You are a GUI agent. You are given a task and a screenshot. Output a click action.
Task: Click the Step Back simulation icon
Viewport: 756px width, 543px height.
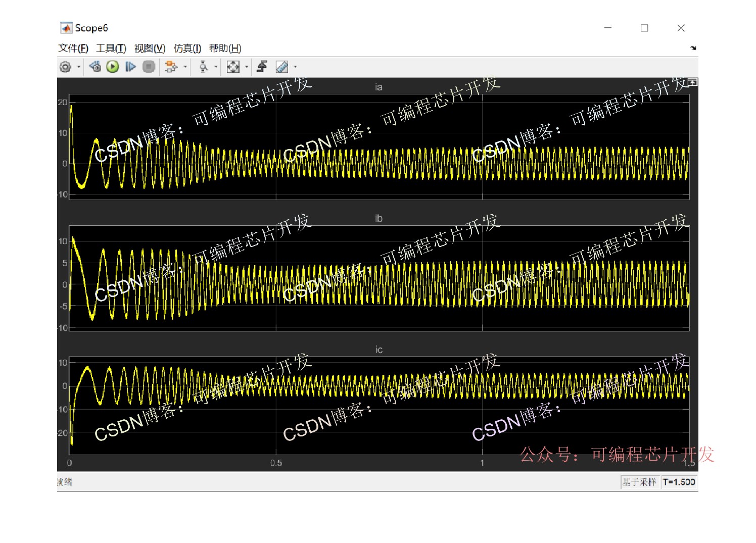(x=95, y=67)
